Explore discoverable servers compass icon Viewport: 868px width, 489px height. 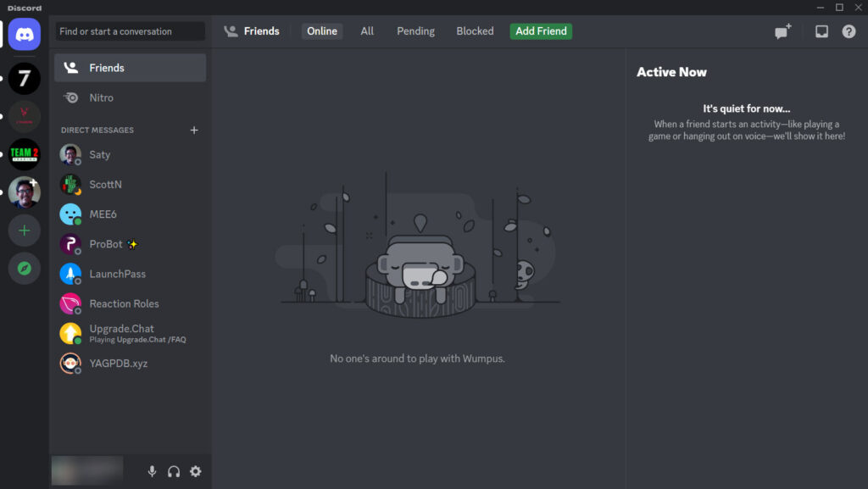[24, 269]
